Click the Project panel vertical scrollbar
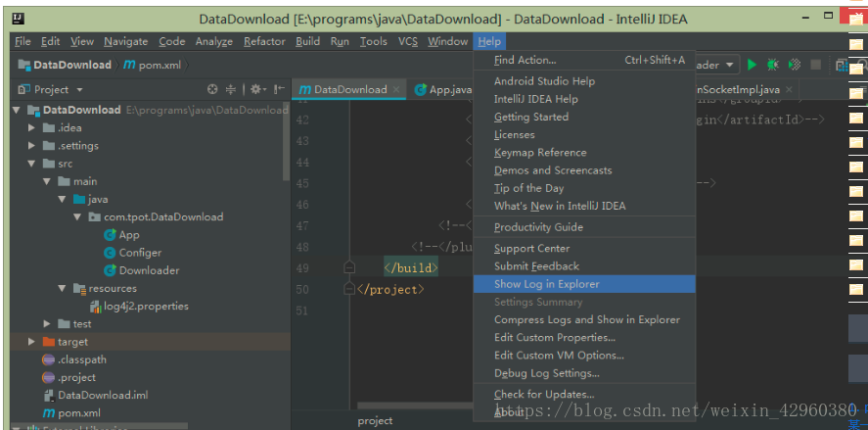Viewport: 868px width, 430px height. pos(286,141)
